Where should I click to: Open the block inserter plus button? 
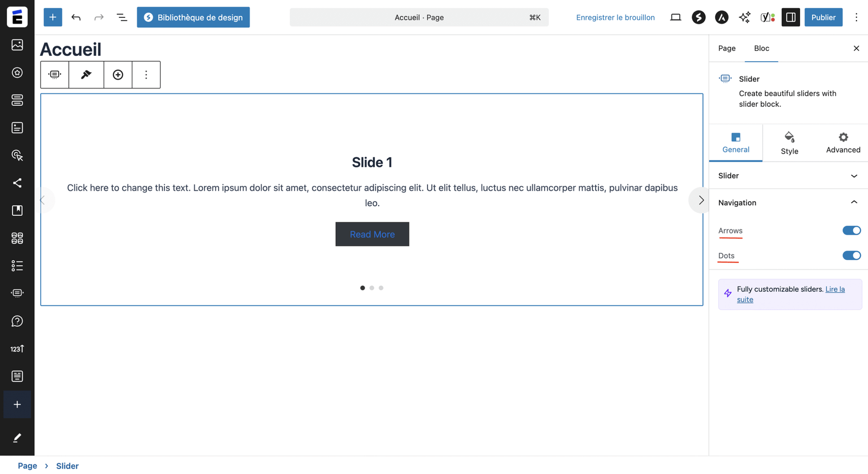click(x=53, y=17)
